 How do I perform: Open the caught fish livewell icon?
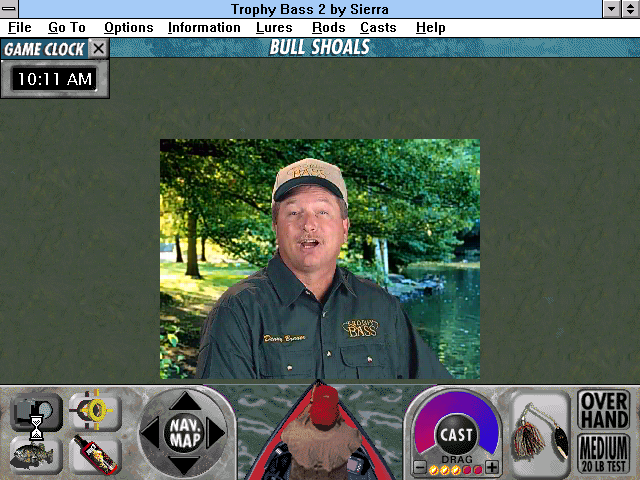coord(36,456)
